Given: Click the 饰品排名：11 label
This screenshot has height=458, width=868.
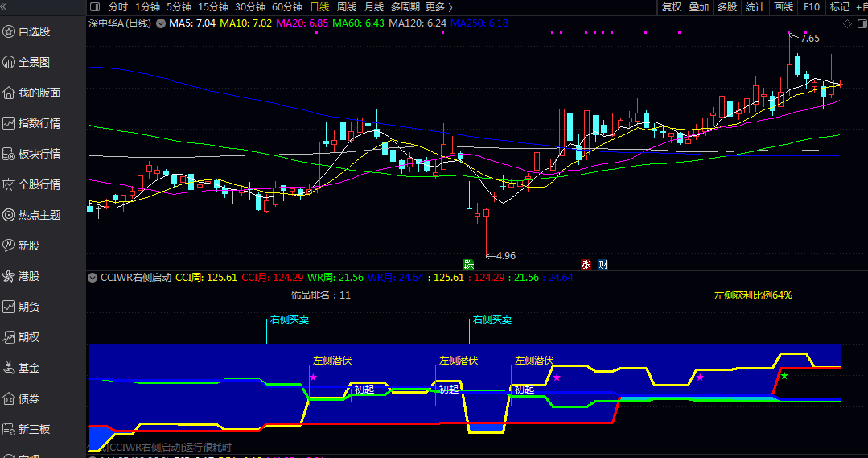Looking at the screenshot, I should (320, 295).
